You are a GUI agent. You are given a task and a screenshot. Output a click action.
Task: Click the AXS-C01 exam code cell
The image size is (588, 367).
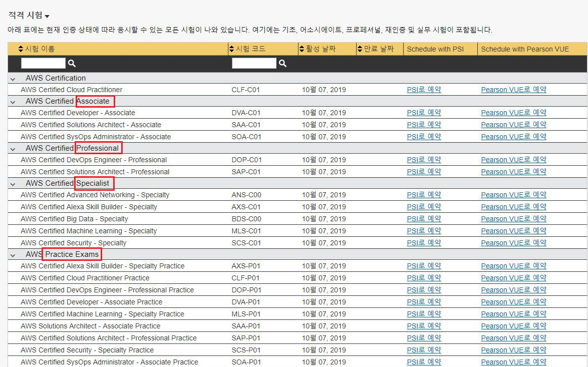246,207
